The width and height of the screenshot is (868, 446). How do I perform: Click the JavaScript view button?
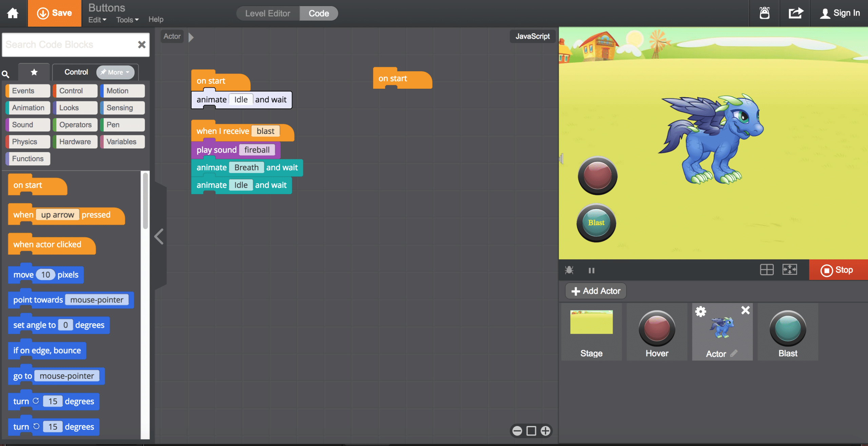(532, 36)
